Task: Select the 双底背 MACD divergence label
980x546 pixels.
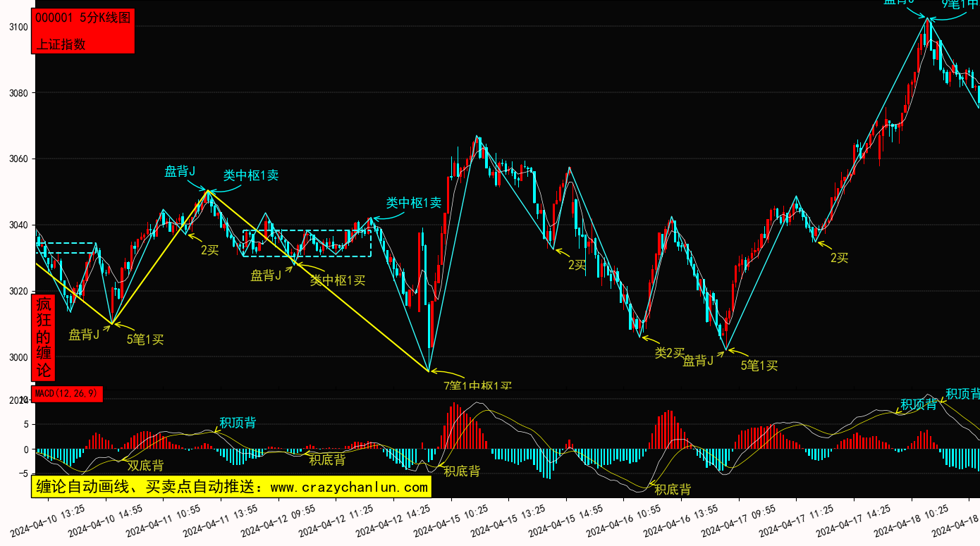Action: click(145, 466)
